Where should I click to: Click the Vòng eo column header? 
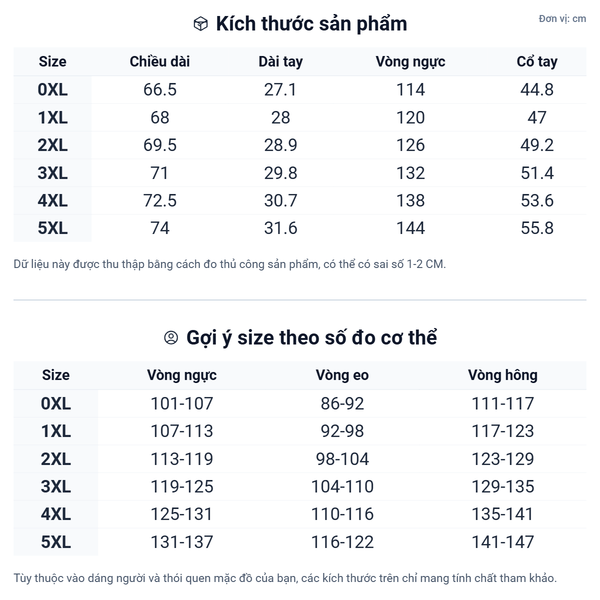point(341,376)
